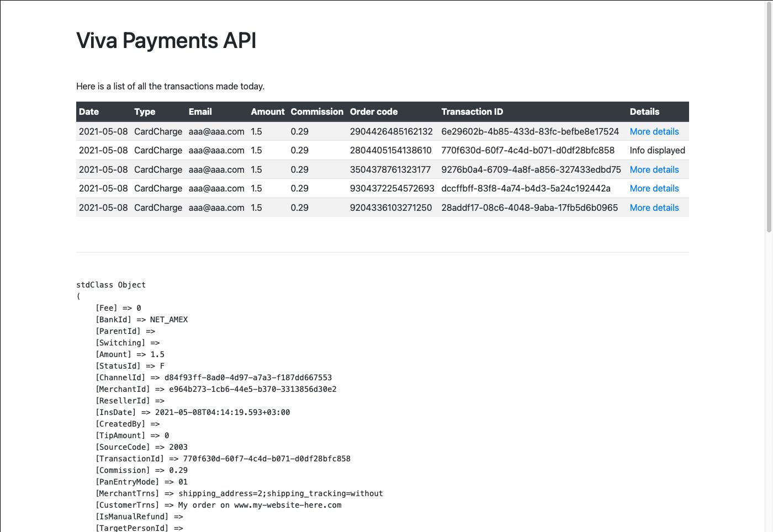Click the BankId NET_AMEX line
This screenshot has height=532, width=773.
point(141,320)
